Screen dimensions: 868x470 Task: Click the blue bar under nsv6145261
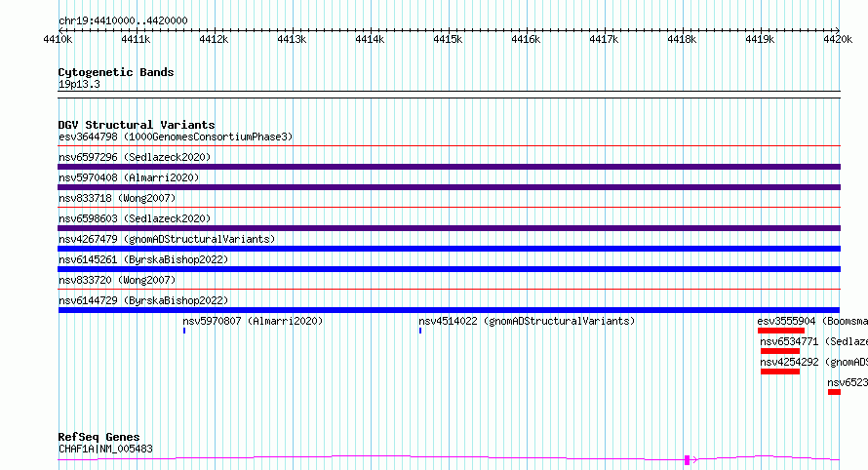449,269
